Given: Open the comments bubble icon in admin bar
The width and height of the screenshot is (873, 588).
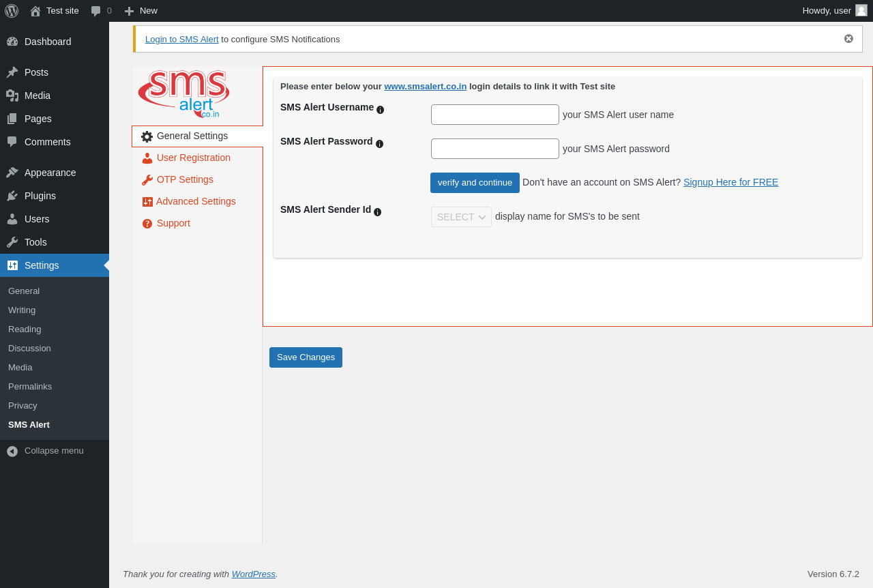Looking at the screenshot, I should pos(96,11).
